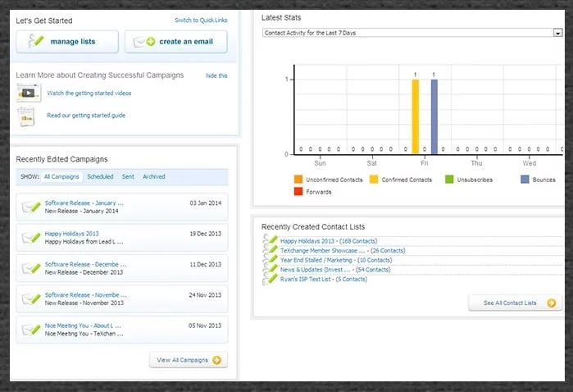Switch to Quick Links view
Viewport: 573px width, 392px height.
(201, 21)
